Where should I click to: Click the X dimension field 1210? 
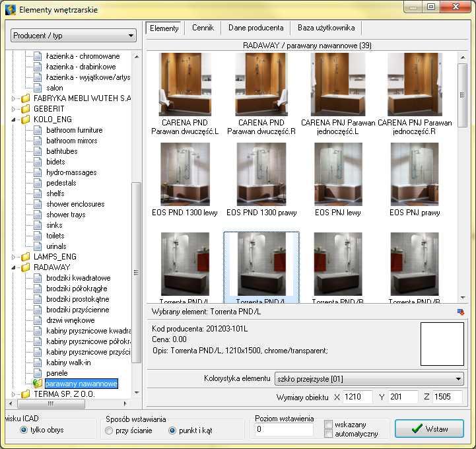357,397
